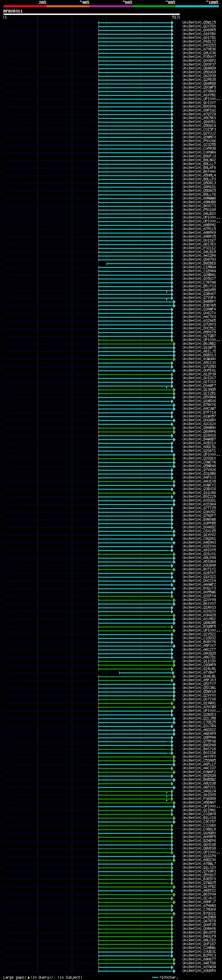Click hit label UniRef100_B3EDY3
222x980 pixels.
[x=199, y=879]
